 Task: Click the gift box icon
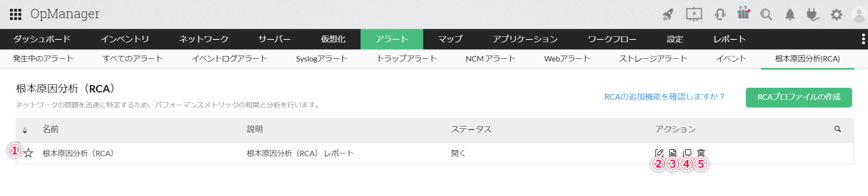pyautogui.click(x=743, y=13)
